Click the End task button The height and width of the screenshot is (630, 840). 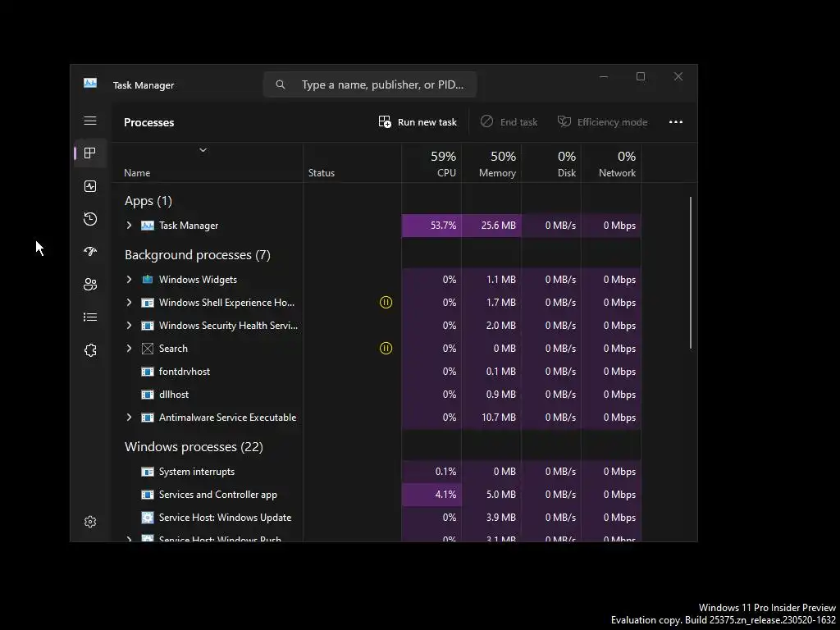click(x=509, y=122)
